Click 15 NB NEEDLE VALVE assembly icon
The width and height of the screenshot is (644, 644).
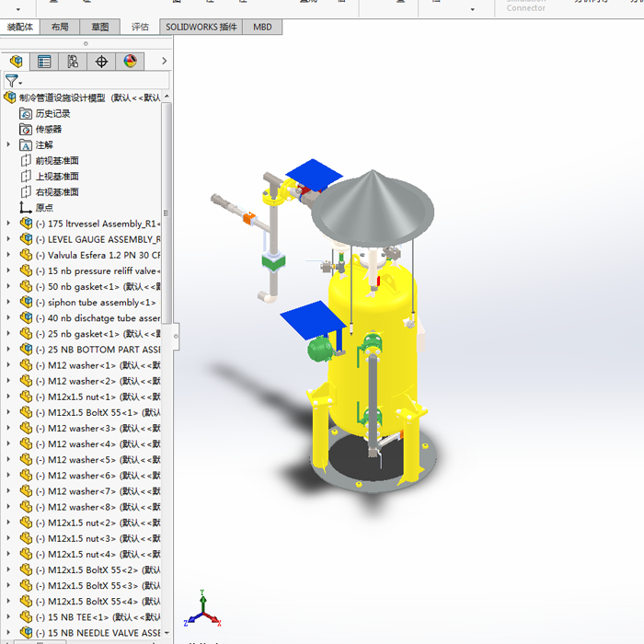tap(26, 633)
